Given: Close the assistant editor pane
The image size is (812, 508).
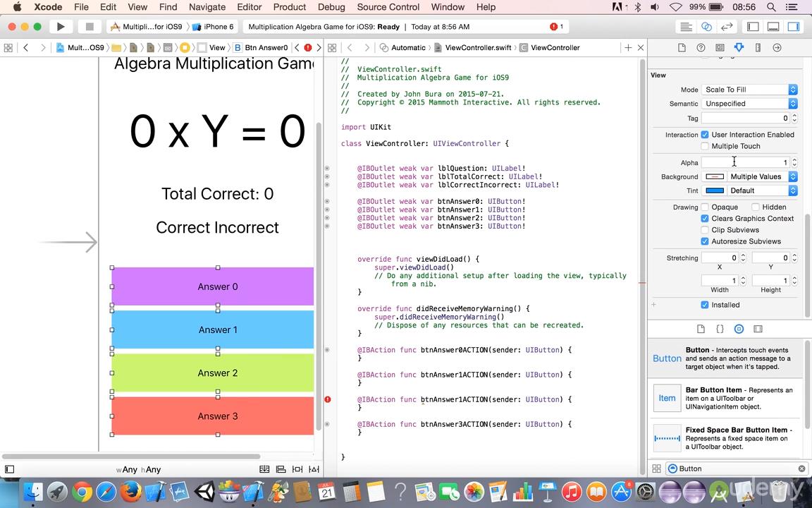Looking at the screenshot, I should 641,48.
